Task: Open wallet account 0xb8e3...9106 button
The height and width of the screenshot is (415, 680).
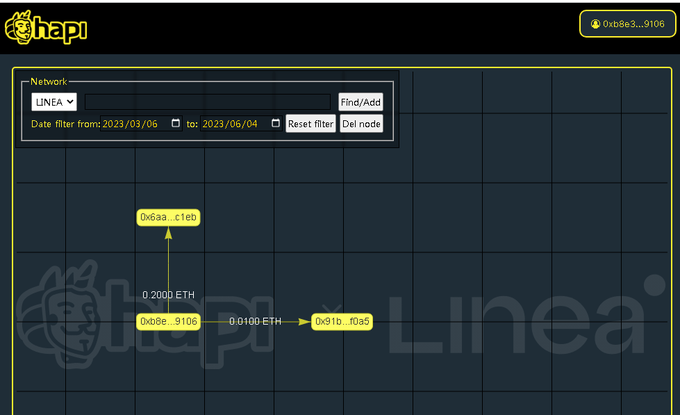Action: coord(628,24)
